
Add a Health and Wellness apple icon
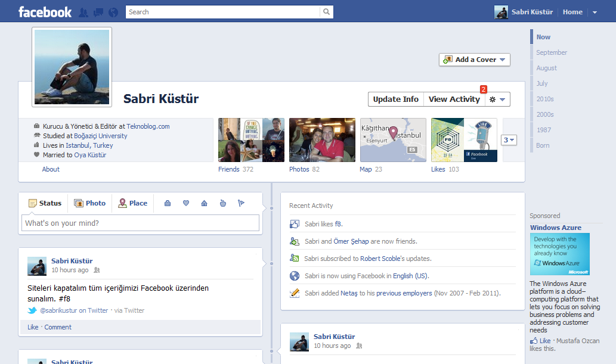[x=223, y=203]
